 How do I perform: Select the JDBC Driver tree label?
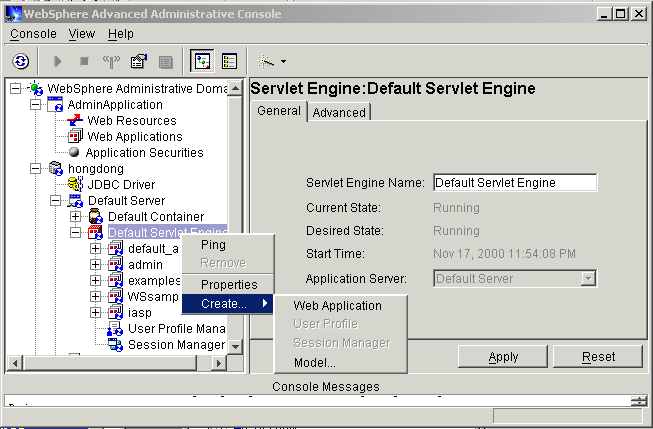(x=121, y=185)
